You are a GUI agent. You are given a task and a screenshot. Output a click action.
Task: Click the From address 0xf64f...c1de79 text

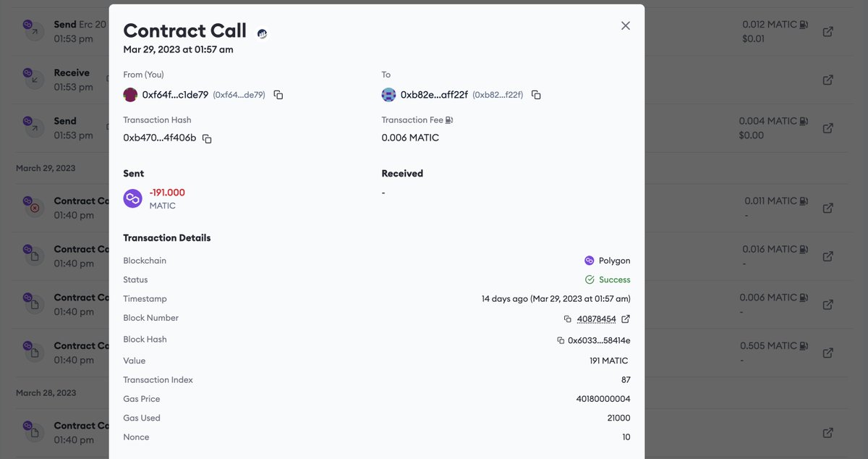175,95
